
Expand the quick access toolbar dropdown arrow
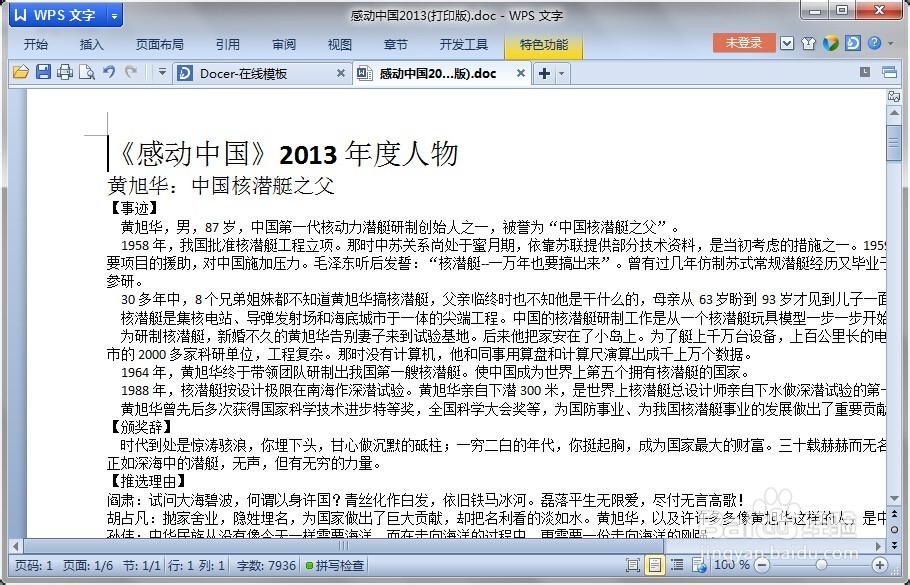click(x=161, y=72)
